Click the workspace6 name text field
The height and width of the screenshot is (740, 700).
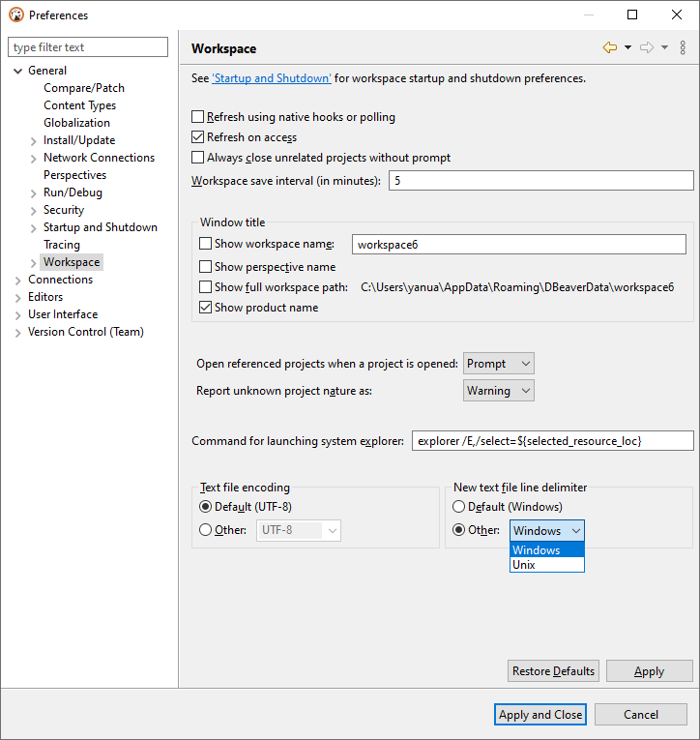(x=519, y=245)
